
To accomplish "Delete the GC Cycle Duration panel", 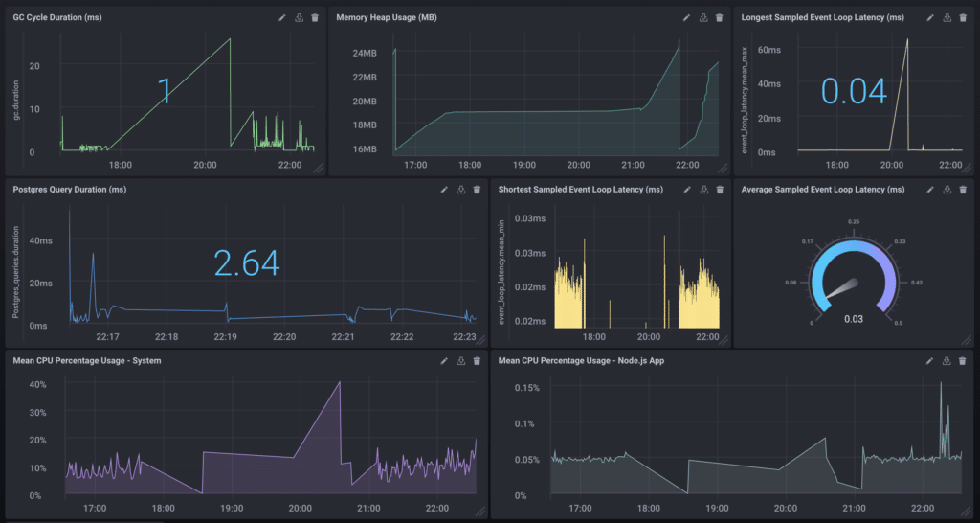I will coord(315,17).
